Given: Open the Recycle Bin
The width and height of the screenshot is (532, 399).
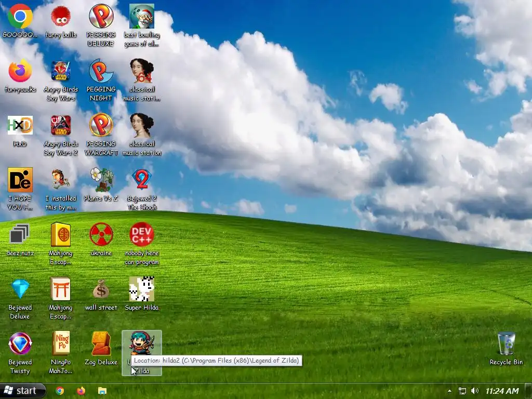Looking at the screenshot, I should click(x=506, y=348).
